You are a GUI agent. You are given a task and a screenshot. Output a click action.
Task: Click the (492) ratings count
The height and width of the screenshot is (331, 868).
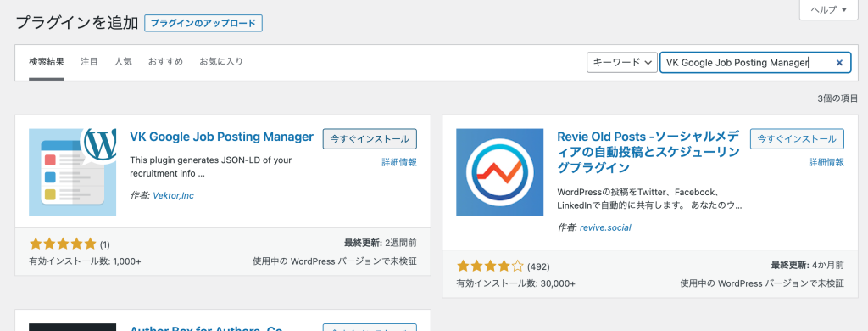tap(538, 266)
